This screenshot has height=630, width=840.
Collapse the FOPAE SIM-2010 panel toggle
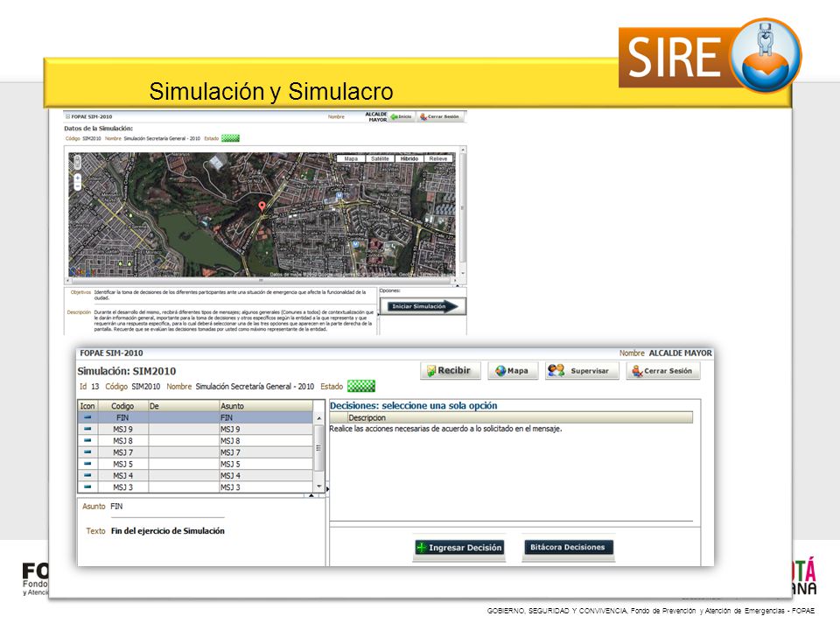click(67, 116)
